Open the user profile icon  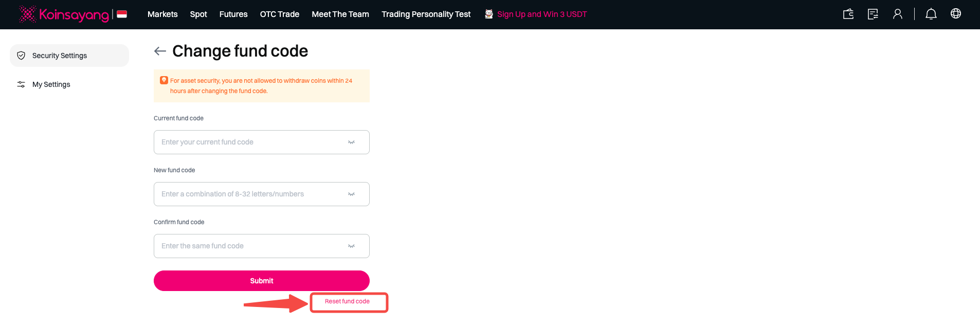898,14
